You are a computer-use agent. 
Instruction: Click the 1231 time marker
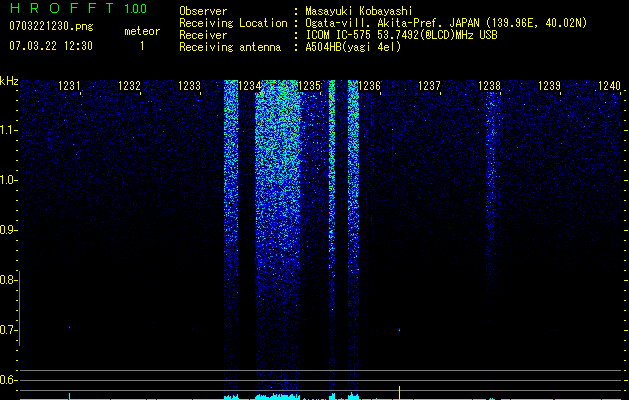(69, 86)
